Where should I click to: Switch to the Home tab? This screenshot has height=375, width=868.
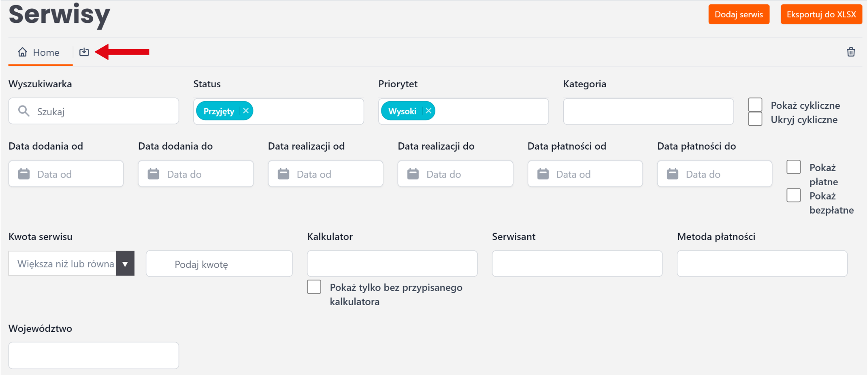[x=39, y=53]
